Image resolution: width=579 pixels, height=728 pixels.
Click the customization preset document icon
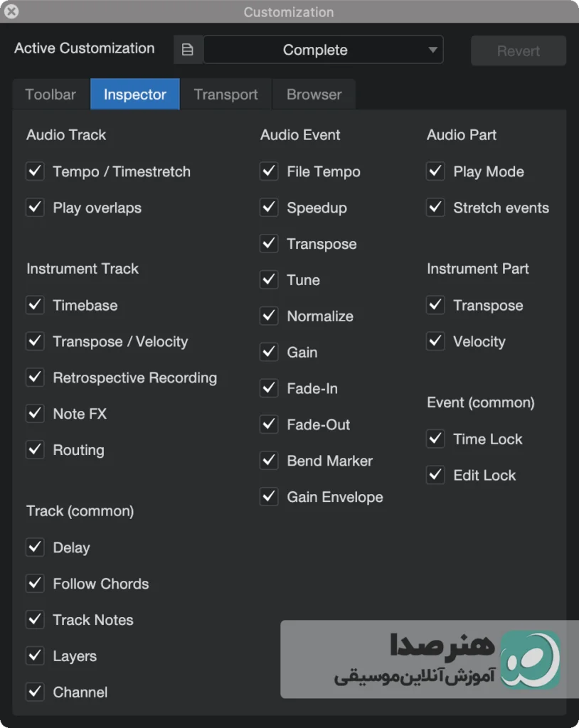pos(188,50)
